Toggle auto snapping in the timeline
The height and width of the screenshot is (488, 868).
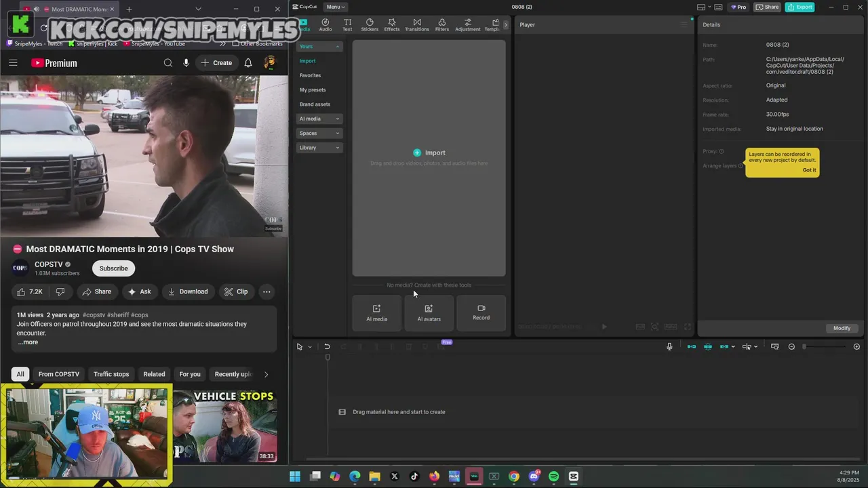(707, 347)
